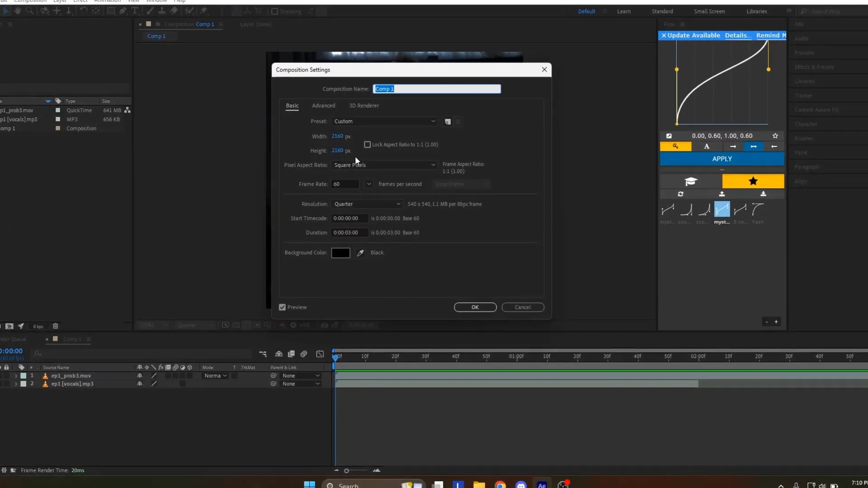Open blend Mode dropdown for ep1_prob3.mov
868x488 pixels.
coord(215,375)
